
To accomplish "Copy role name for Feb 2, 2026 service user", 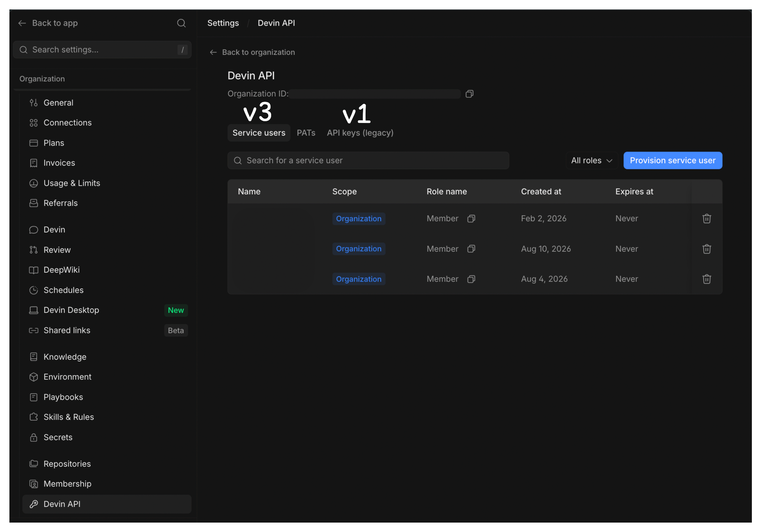I will [471, 219].
